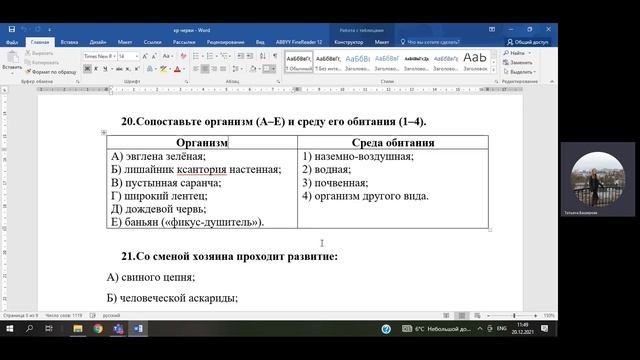Adjust zoom slider in status bar
The width and height of the screenshot is (640, 360).
click(514, 316)
